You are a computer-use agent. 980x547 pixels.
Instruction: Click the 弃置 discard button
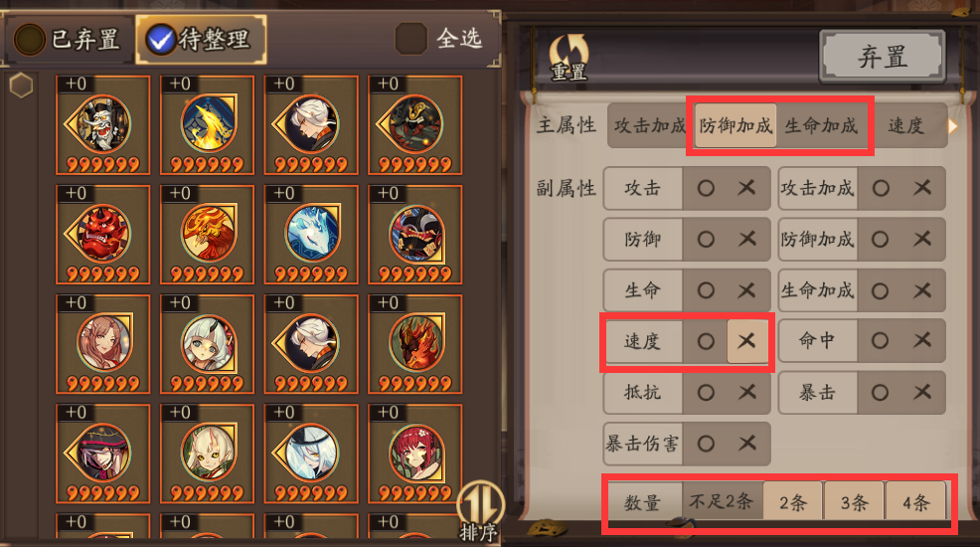click(882, 57)
